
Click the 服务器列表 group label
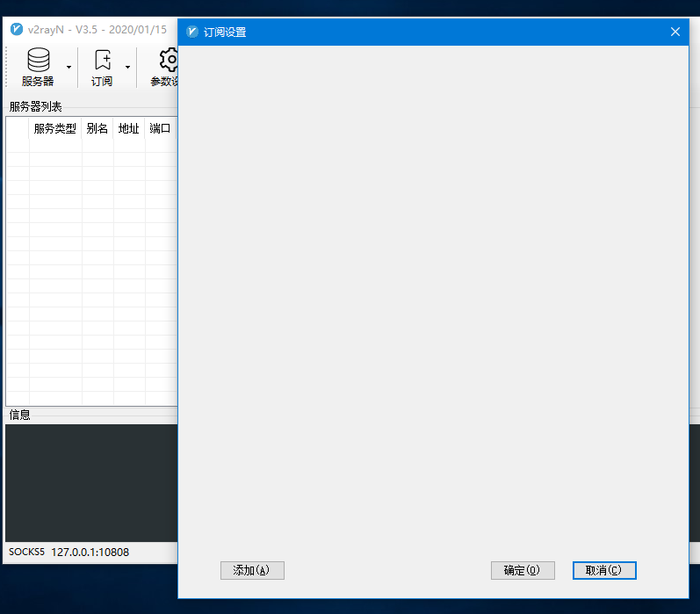[36, 106]
